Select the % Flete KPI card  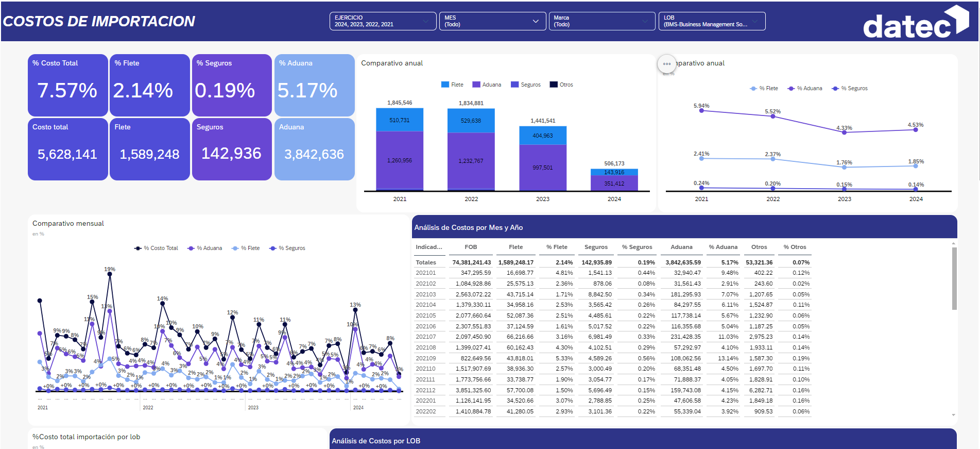click(x=150, y=85)
